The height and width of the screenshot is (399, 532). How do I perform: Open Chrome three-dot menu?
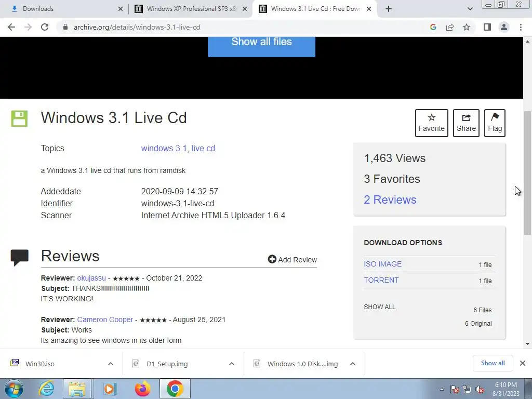click(x=521, y=27)
